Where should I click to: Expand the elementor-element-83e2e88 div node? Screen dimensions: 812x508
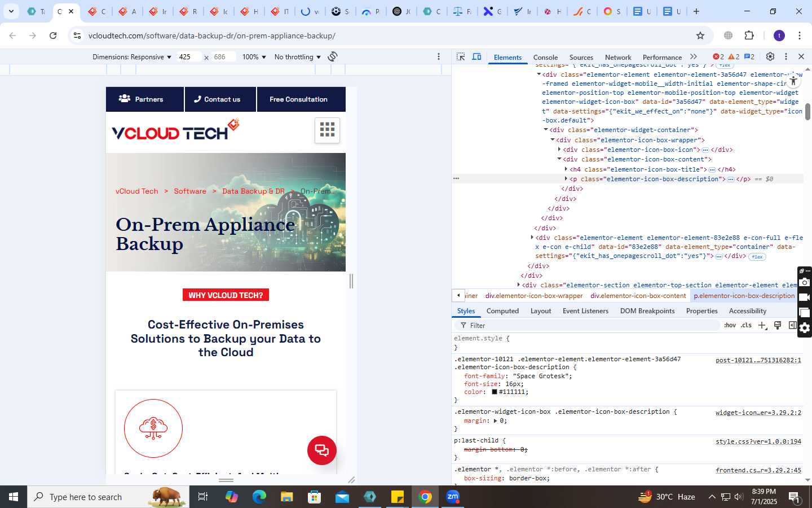pos(532,238)
